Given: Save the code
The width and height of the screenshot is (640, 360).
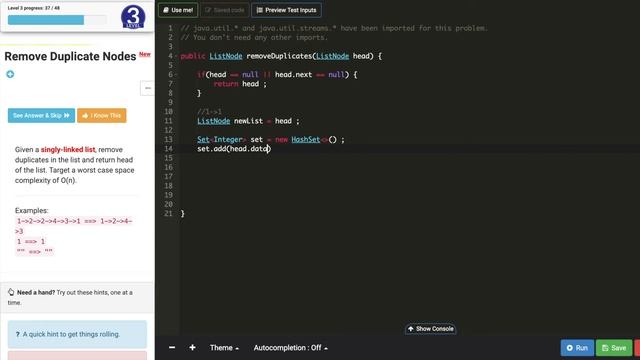Looking at the screenshot, I should (614, 348).
